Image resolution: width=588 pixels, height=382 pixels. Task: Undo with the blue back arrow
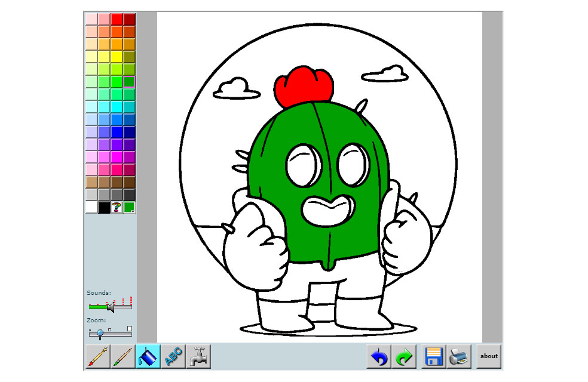click(x=379, y=356)
